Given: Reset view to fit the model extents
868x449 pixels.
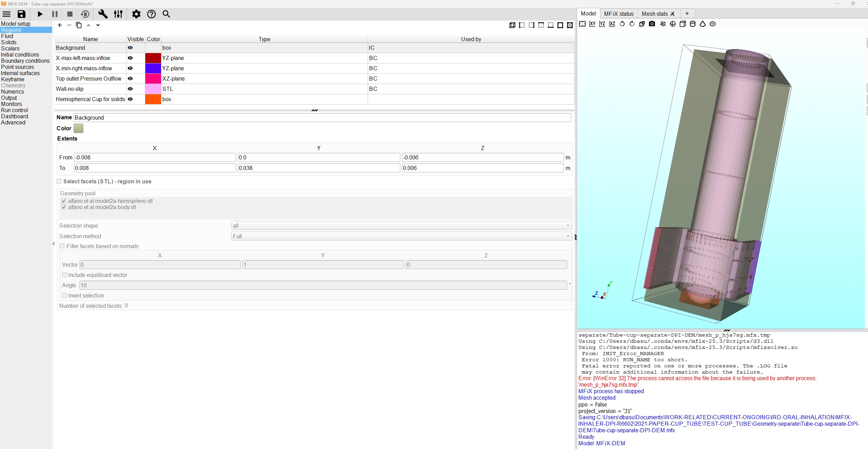Looking at the screenshot, I should (x=582, y=24).
